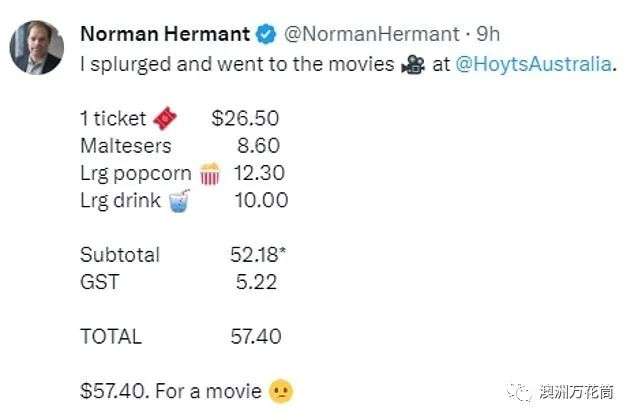Open the Norman Hermant display name link
The image size is (634, 420).
pos(164,34)
